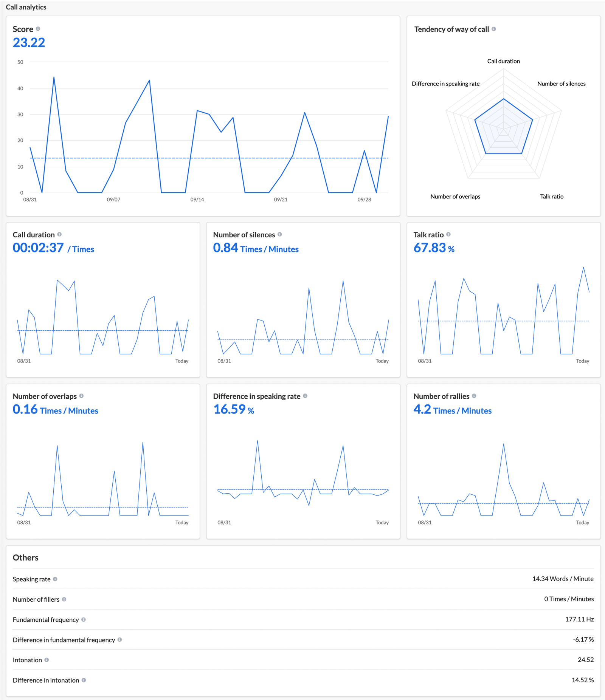Image resolution: width=605 pixels, height=700 pixels.
Task: Open the Tendency of way of call info tooltip
Action: [x=494, y=29]
